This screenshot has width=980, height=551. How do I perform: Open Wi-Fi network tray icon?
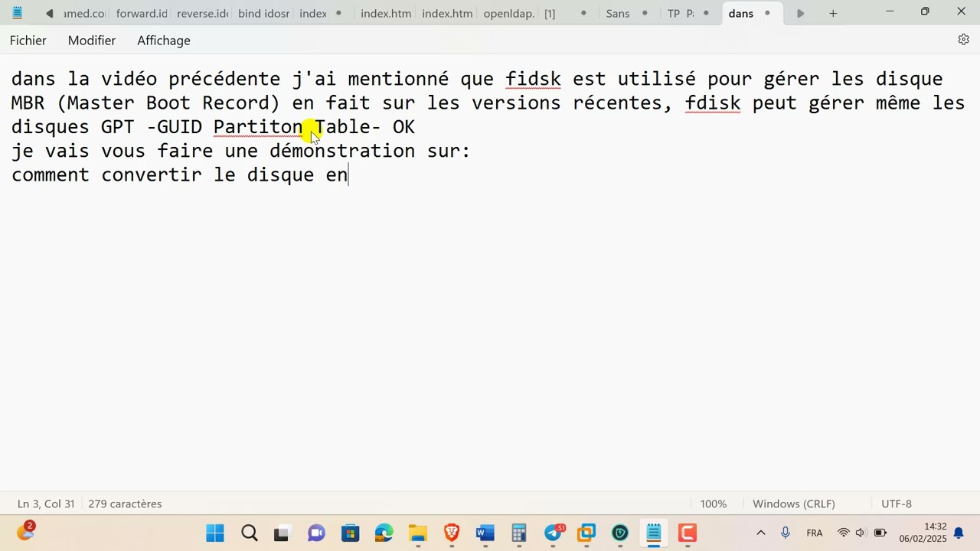click(x=843, y=533)
